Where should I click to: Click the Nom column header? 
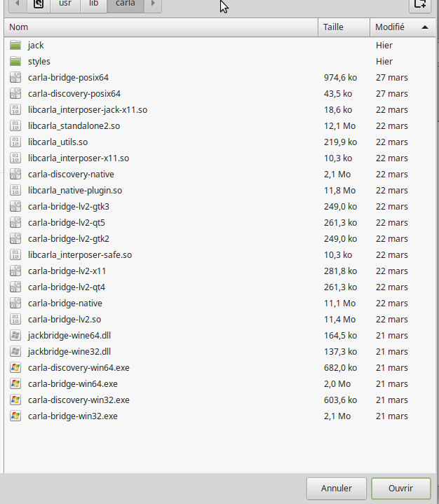(161, 27)
